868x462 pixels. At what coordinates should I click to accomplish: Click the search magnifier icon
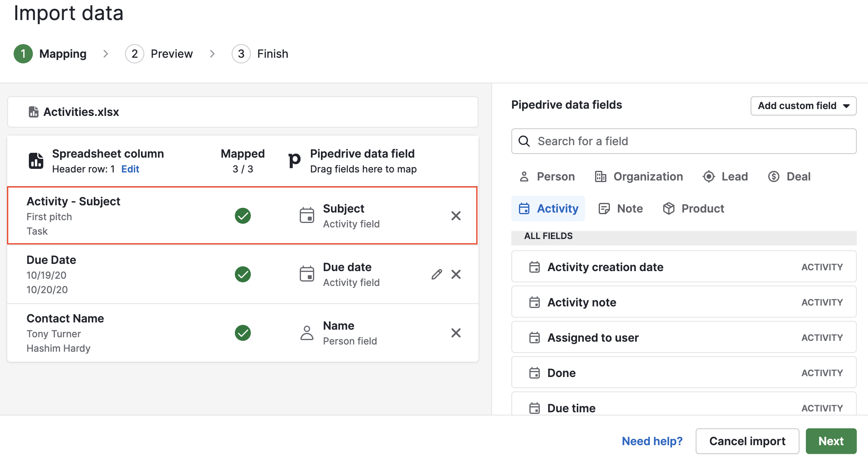pos(524,141)
